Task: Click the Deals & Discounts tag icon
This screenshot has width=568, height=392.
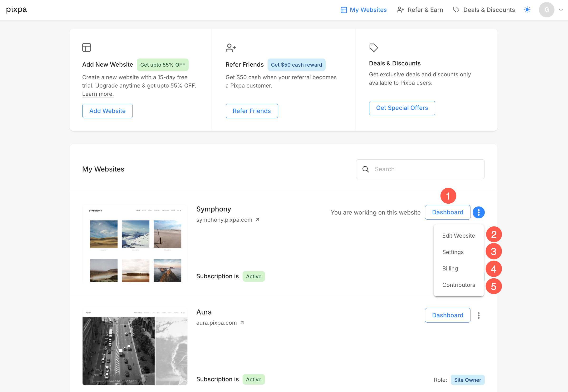Action: pyautogui.click(x=373, y=47)
